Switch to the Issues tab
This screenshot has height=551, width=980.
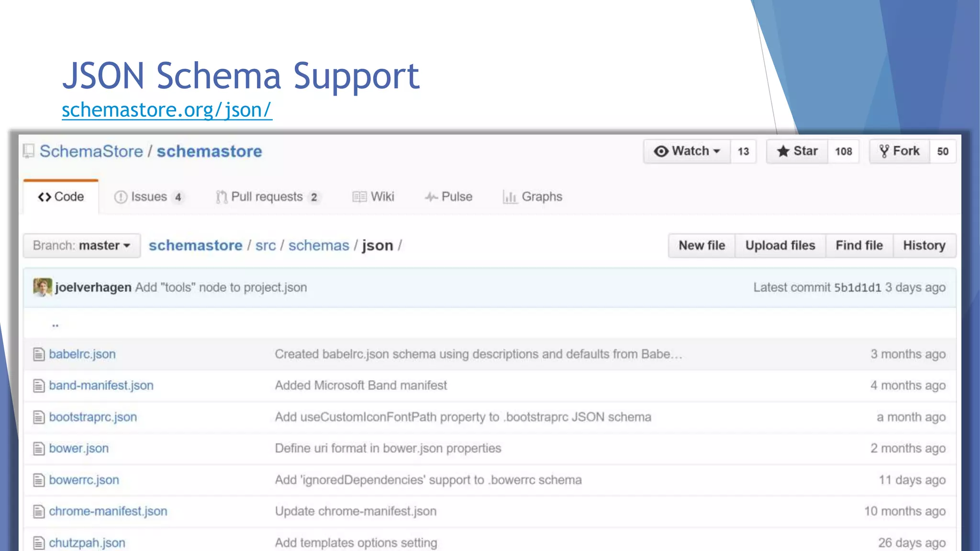pyautogui.click(x=148, y=197)
